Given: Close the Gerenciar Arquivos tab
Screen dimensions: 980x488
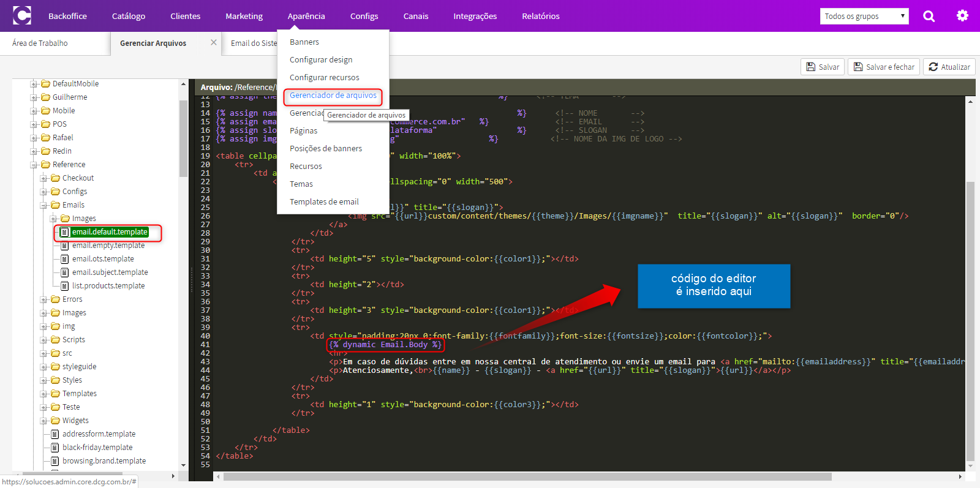Looking at the screenshot, I should click(214, 42).
